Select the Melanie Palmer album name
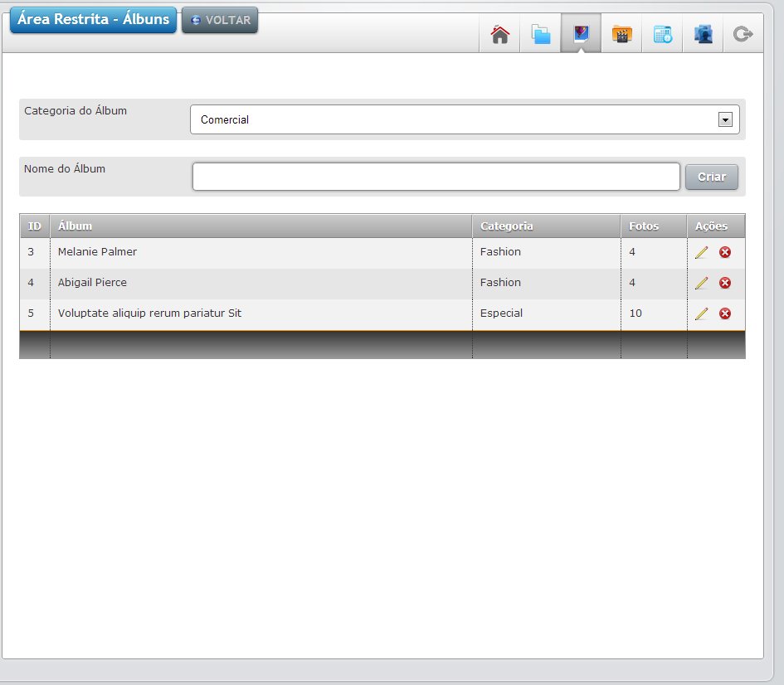This screenshot has width=784, height=685. 98,252
